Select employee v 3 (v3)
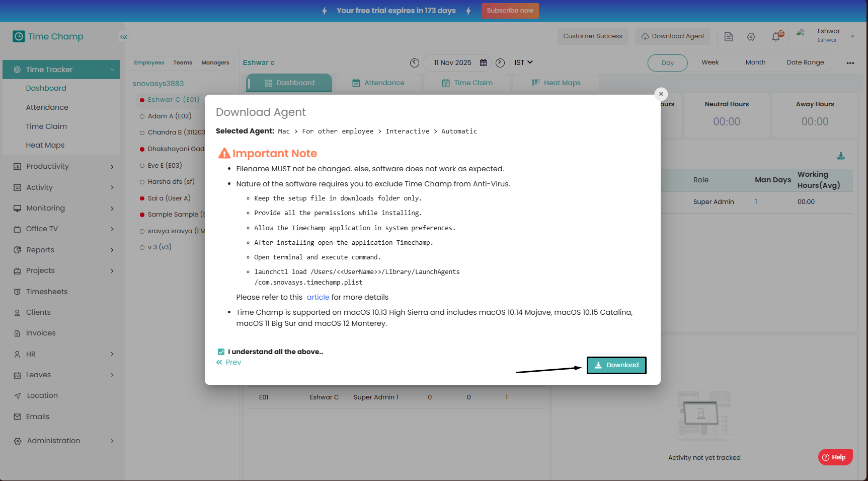The image size is (868, 481). (x=160, y=247)
